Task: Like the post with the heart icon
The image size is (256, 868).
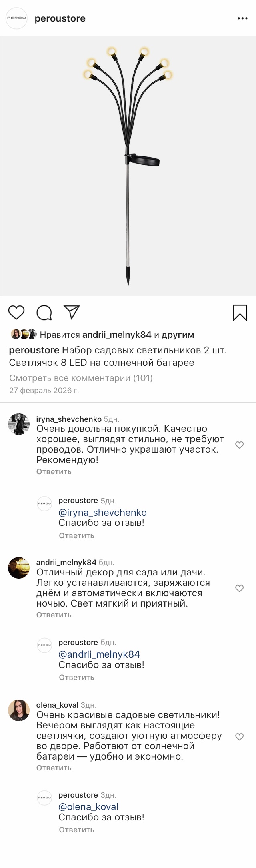Action: (16, 313)
